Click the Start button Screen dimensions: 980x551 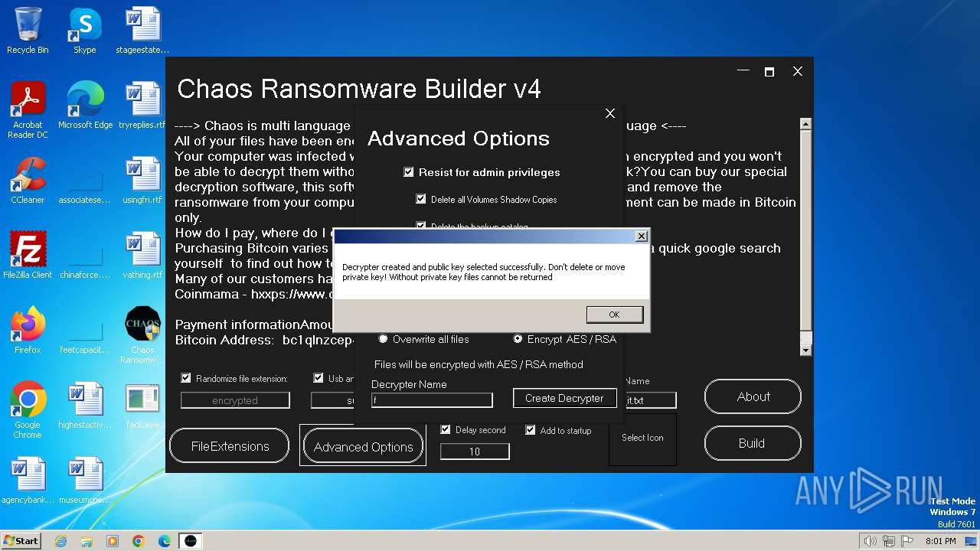(21, 541)
